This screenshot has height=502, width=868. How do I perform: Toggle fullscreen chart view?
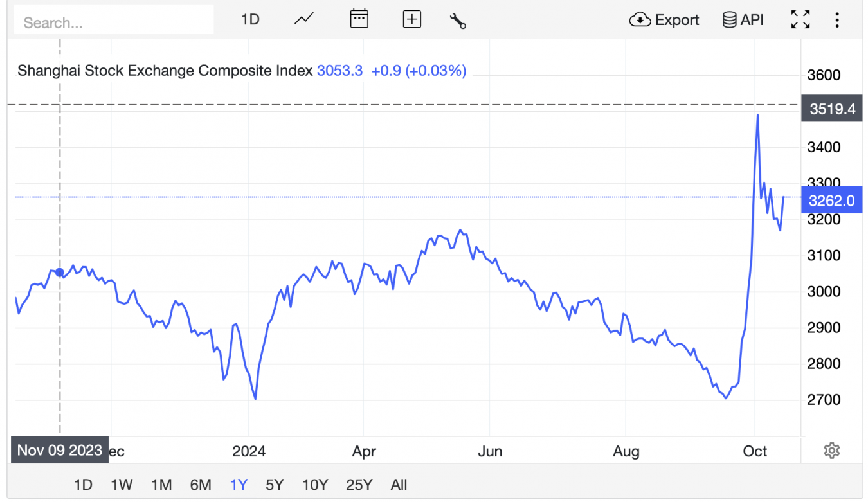[800, 20]
